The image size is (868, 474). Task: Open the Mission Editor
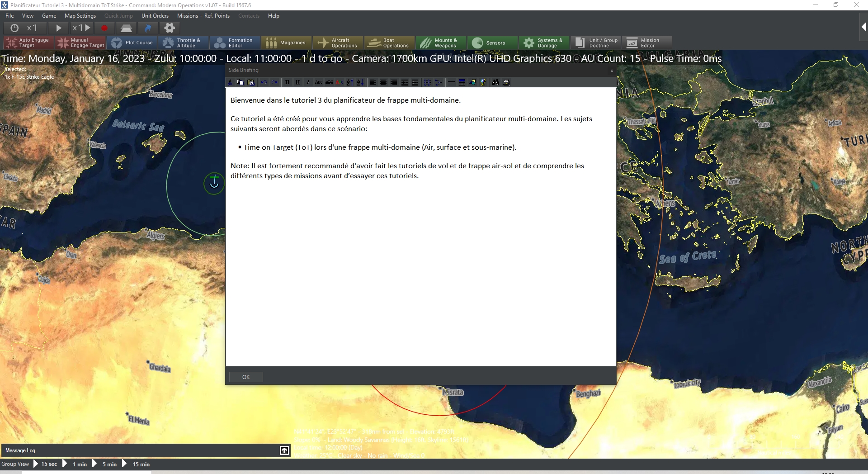[647, 43]
